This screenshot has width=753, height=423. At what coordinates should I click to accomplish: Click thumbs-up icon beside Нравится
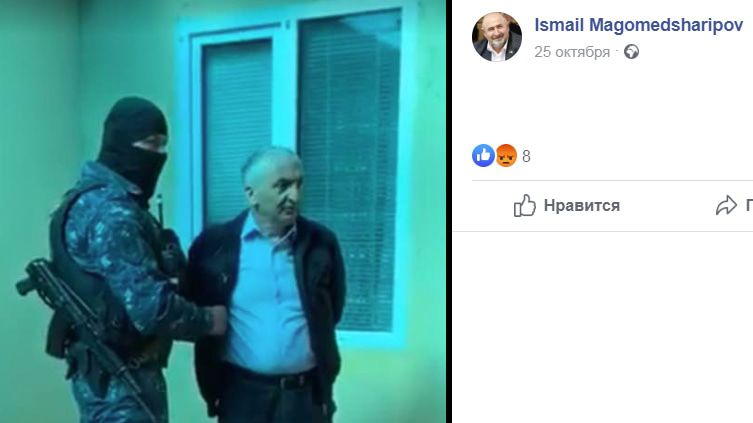point(524,205)
